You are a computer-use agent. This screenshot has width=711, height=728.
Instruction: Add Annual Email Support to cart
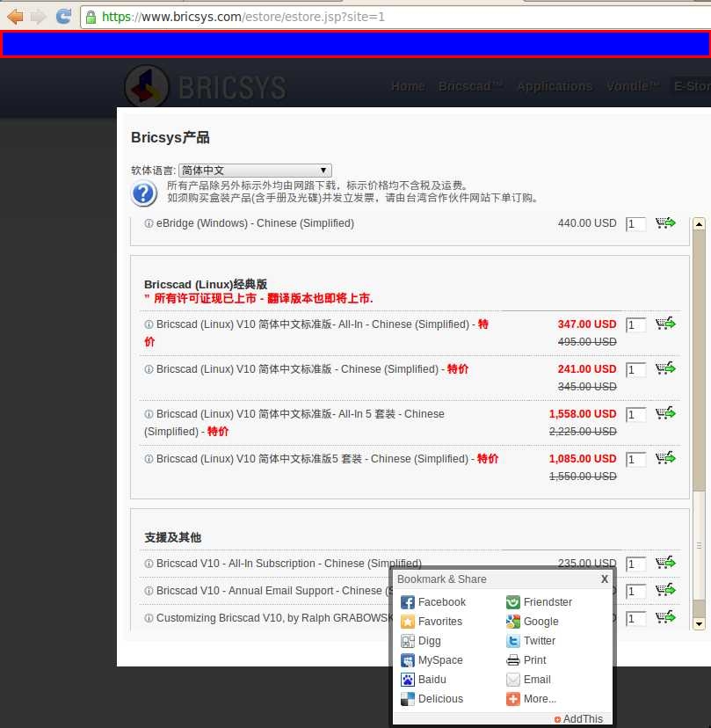pyautogui.click(x=665, y=590)
